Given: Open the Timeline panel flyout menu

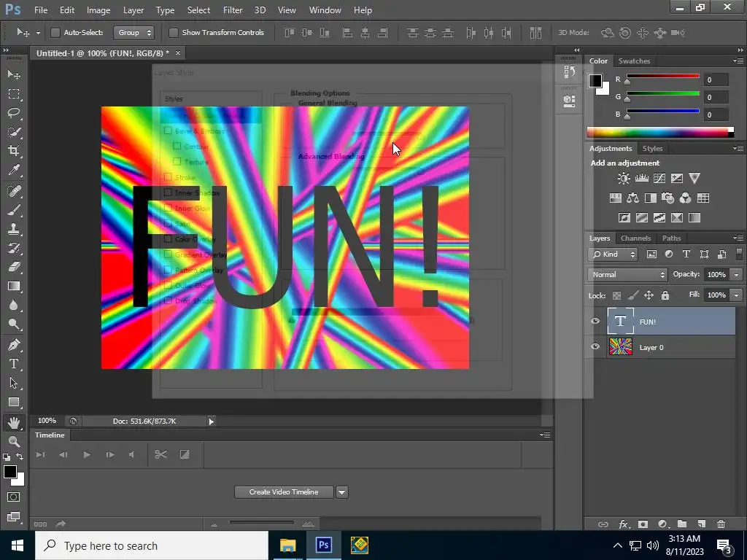Looking at the screenshot, I should point(545,435).
